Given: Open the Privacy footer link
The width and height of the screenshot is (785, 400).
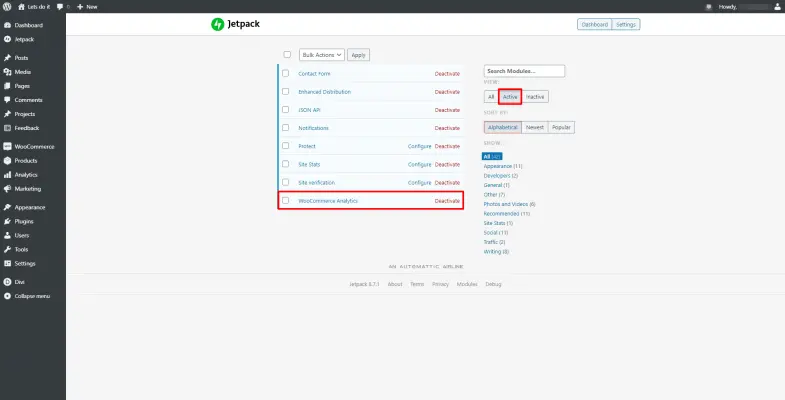Looking at the screenshot, I should pyautogui.click(x=441, y=284).
